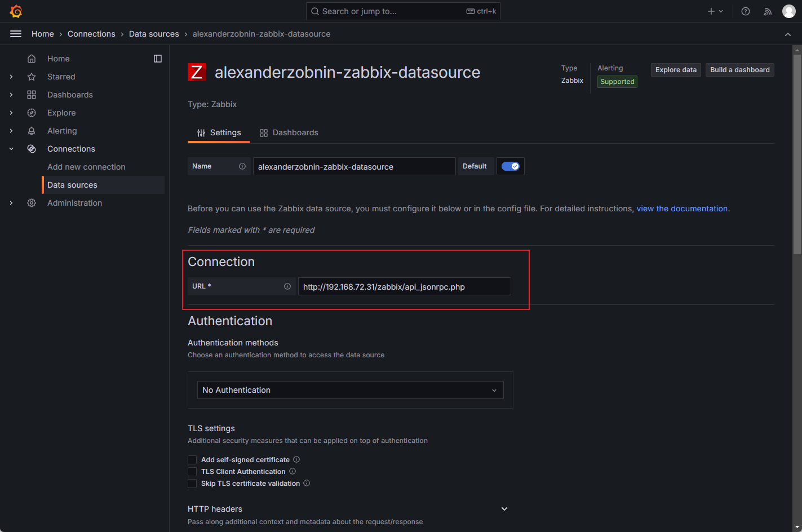Open the help question mark icon
This screenshot has height=532, width=802.
(746, 11)
